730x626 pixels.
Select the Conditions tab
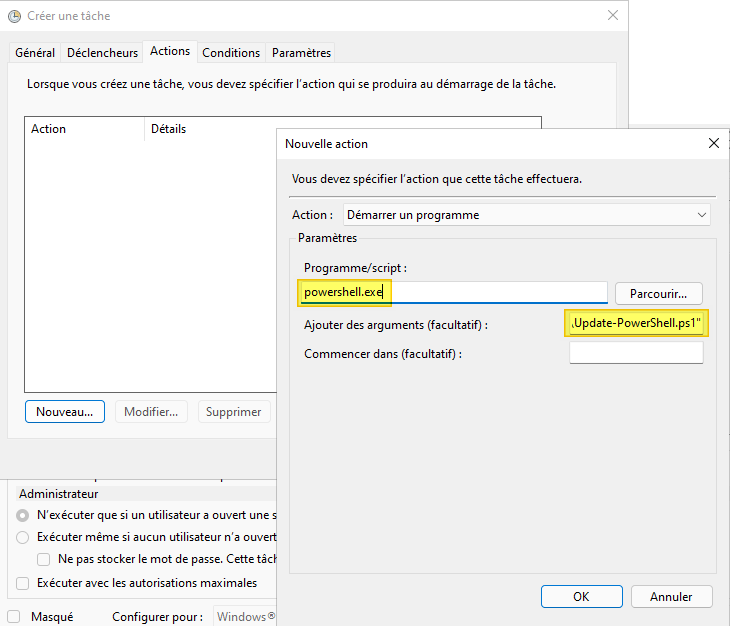tap(231, 53)
